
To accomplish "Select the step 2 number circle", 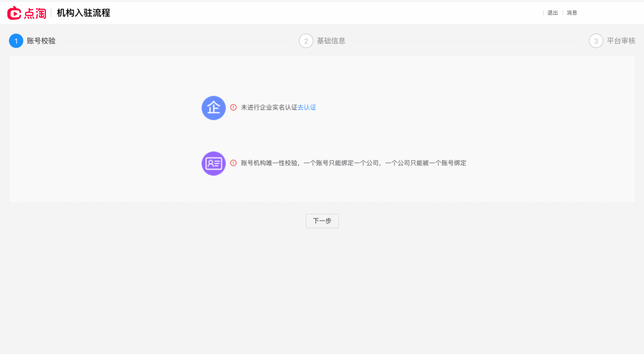I will [x=306, y=41].
